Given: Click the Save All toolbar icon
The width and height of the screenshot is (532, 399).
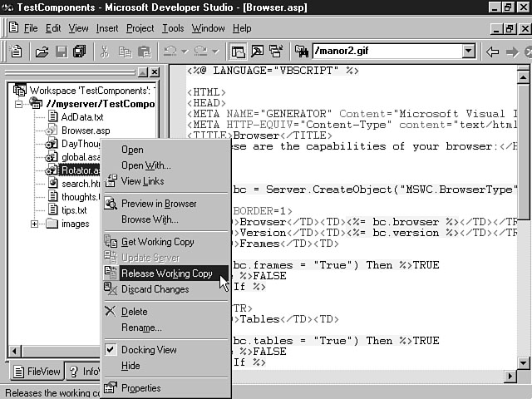Looking at the screenshot, I should [x=79, y=52].
